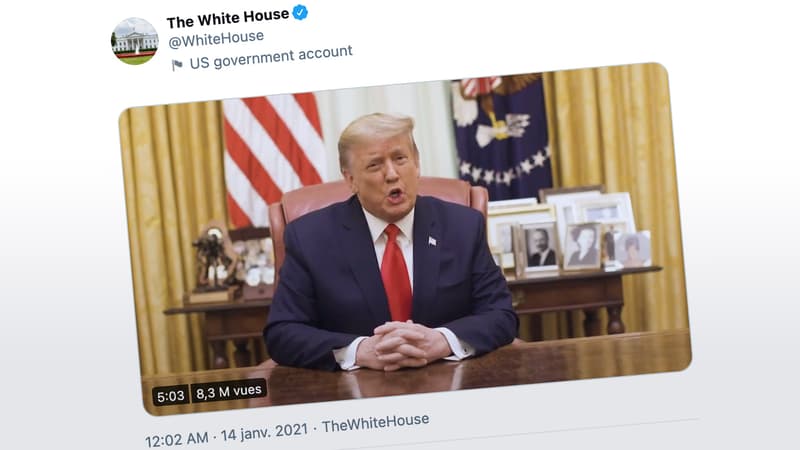Click the 12:02 AM tweet timestamp
800x450 pixels.
(x=177, y=439)
